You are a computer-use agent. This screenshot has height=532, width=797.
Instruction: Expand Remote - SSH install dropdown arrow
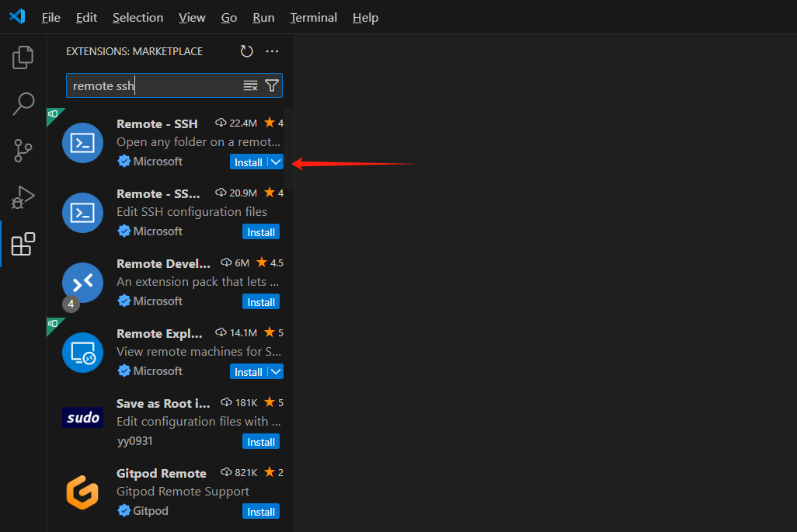[x=276, y=162]
